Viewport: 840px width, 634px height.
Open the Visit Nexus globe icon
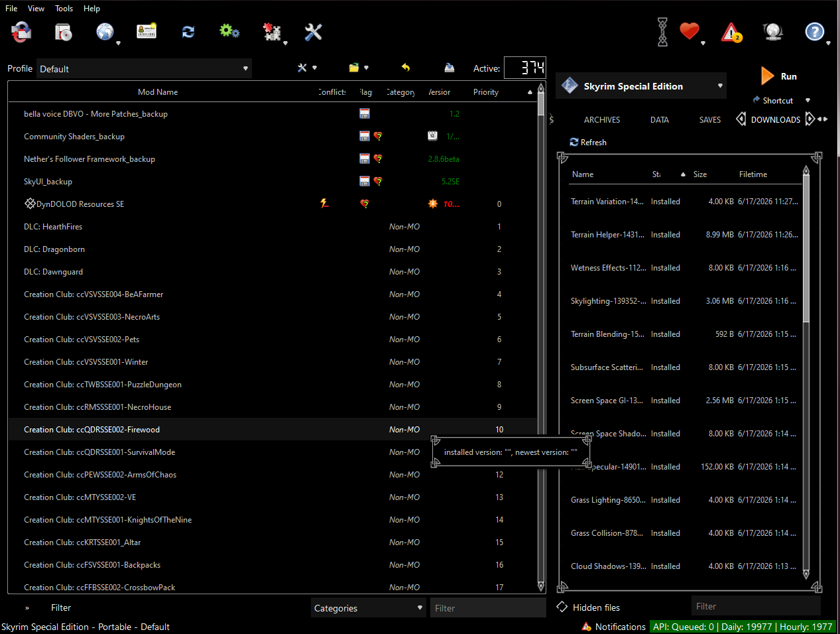105,32
